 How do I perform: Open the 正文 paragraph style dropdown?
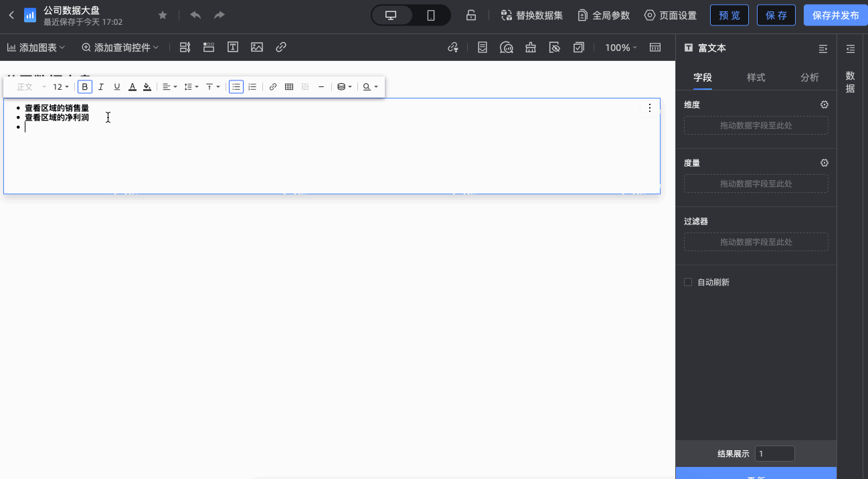31,87
